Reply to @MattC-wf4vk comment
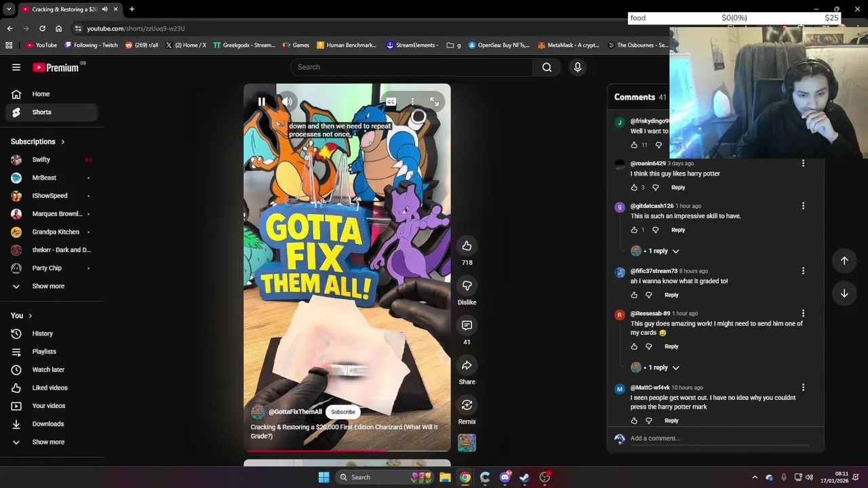Screen dimensions: 868x488 [x=671, y=421]
